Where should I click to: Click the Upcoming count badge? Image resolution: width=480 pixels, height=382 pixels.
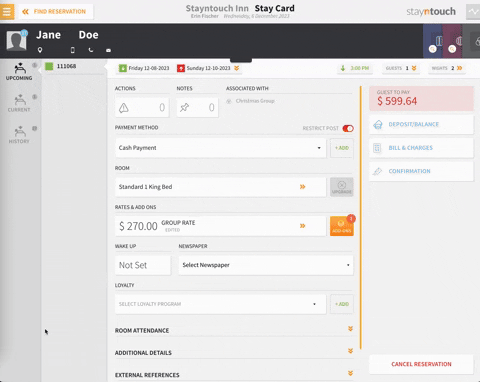click(x=34, y=65)
